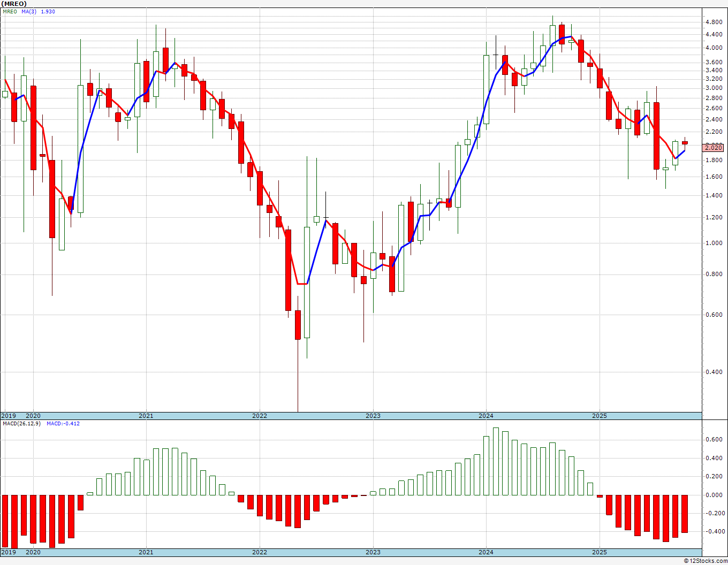Click 2025 on the MACD panel time axis
Screen dimensions: 728x565
click(600, 553)
